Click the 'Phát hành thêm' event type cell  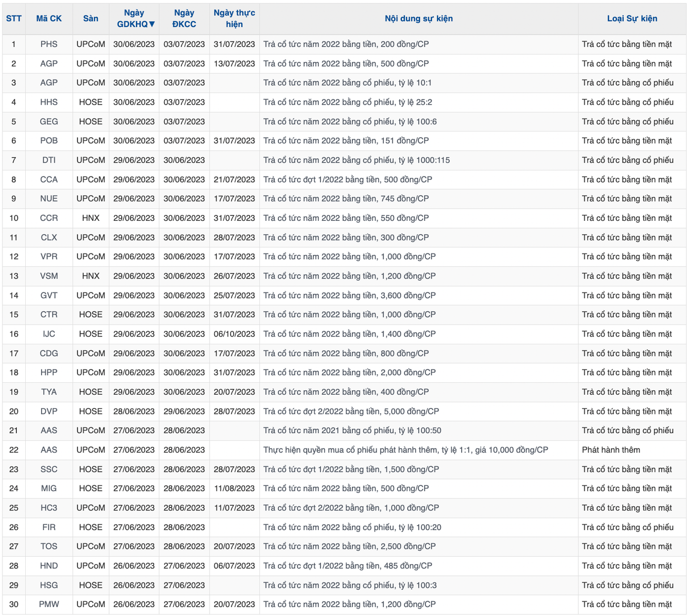(x=611, y=450)
